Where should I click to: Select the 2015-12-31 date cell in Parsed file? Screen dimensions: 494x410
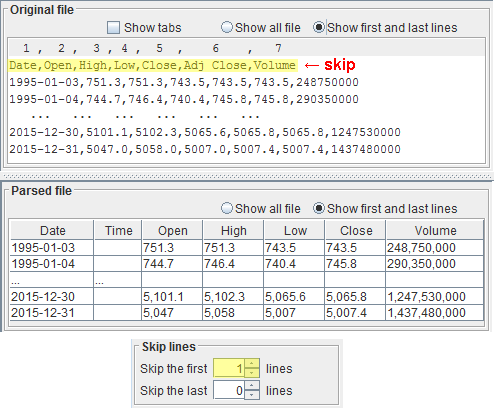click(x=52, y=313)
